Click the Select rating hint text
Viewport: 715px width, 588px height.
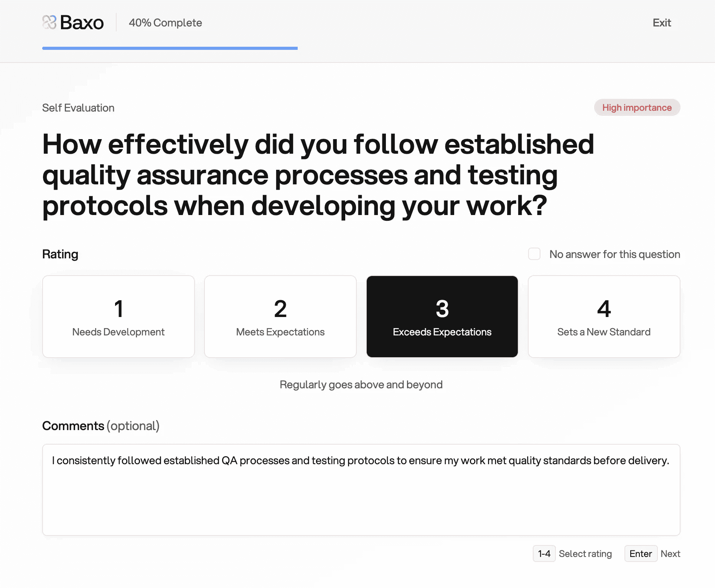[586, 554]
